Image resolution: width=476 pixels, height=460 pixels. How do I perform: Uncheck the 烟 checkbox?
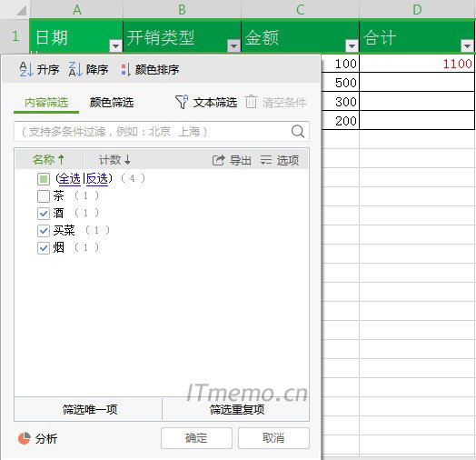coord(44,248)
